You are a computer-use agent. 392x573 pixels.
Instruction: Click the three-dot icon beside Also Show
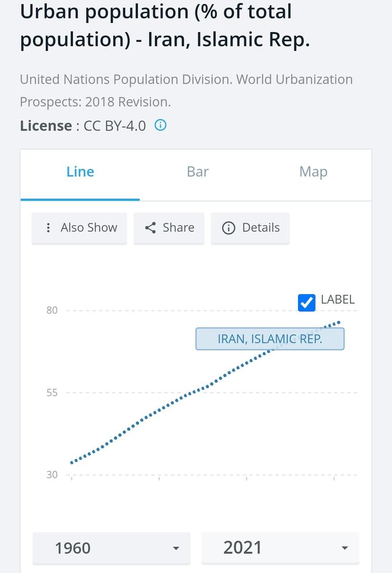pos(48,228)
